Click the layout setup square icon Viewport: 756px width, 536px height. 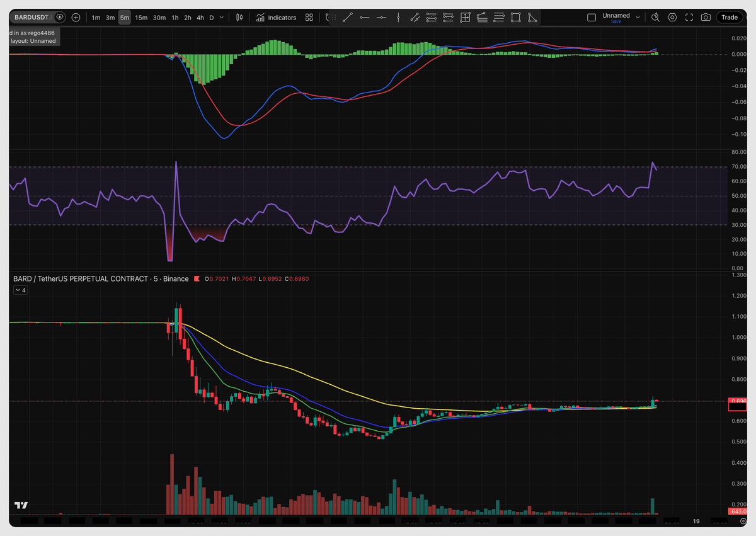pos(592,18)
